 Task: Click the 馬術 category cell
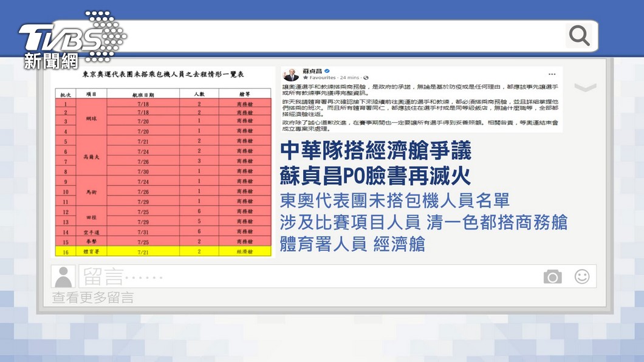point(91,192)
